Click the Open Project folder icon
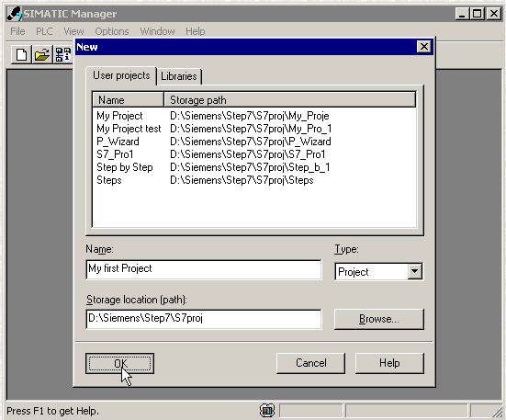This screenshot has width=506, height=420. pyautogui.click(x=42, y=54)
